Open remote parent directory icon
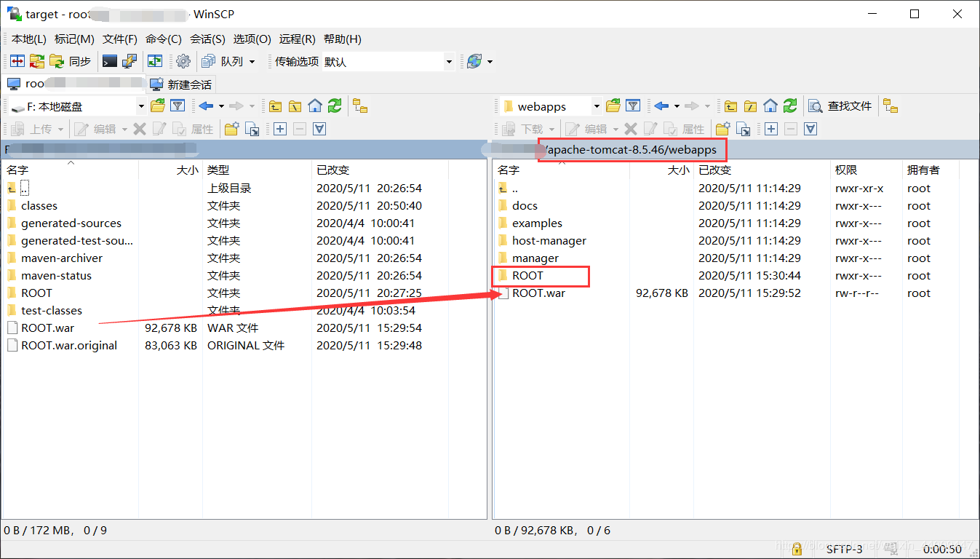 731,106
